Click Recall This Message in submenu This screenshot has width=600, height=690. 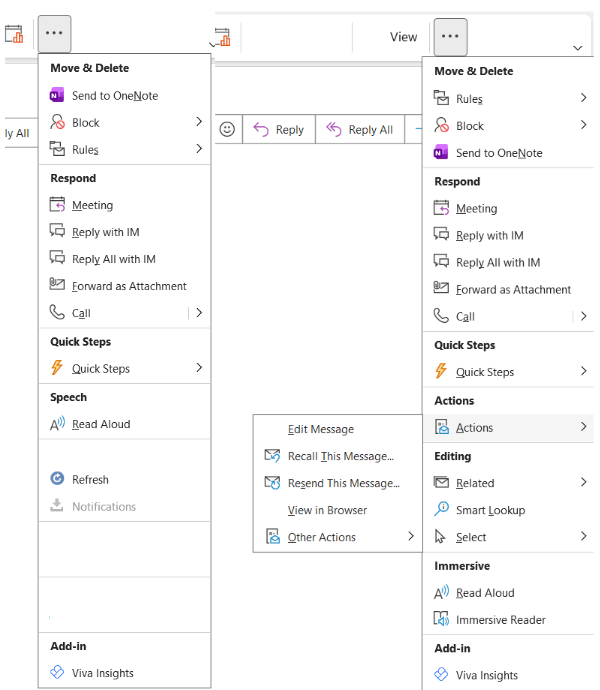338,456
